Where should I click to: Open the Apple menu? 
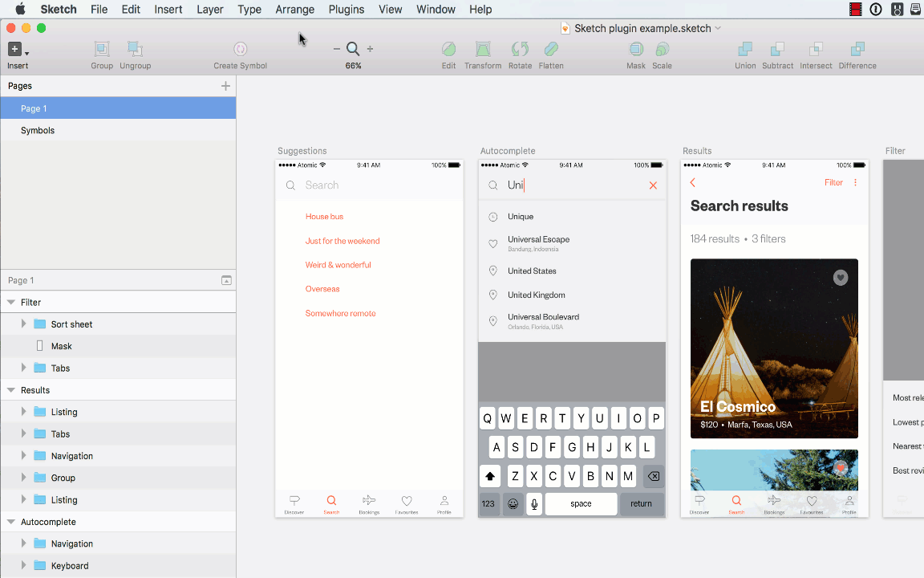21,10
